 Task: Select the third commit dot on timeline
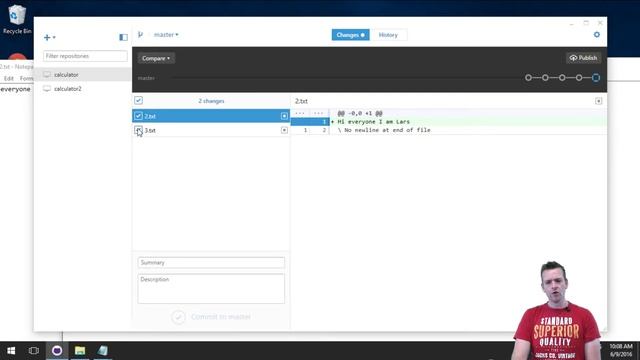point(562,78)
